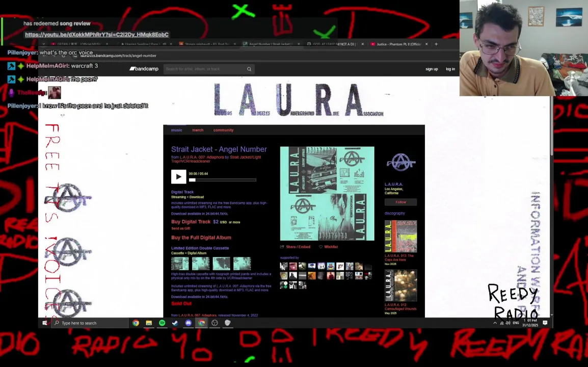588x367 pixels.
Task: Open a new browser tab
Action: (436, 44)
